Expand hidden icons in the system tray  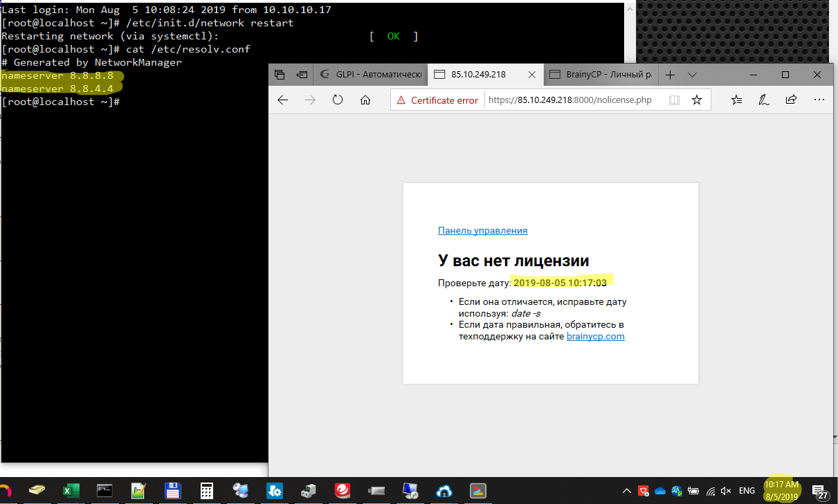coord(626,491)
